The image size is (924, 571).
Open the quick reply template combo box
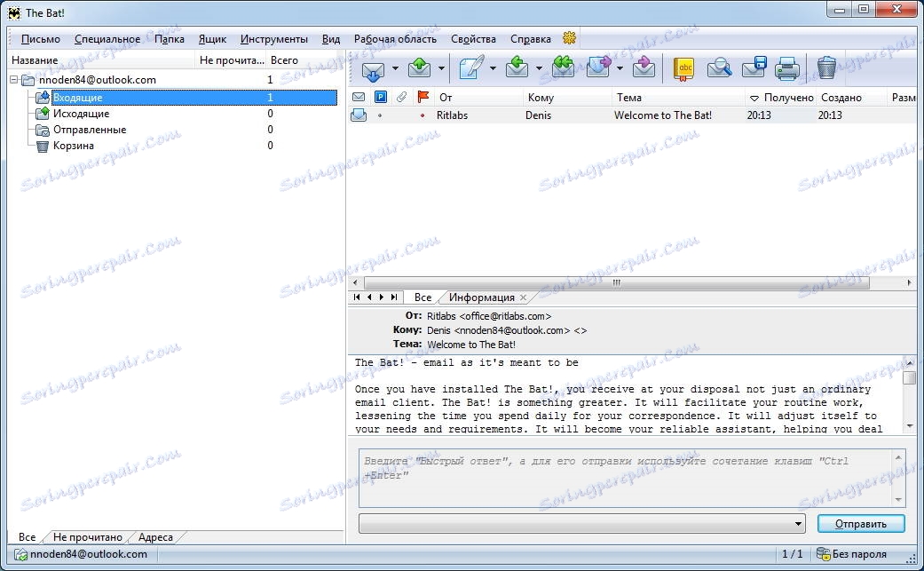(x=582, y=523)
